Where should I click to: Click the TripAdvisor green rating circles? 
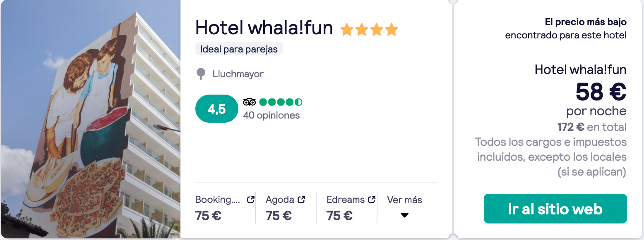click(x=281, y=102)
